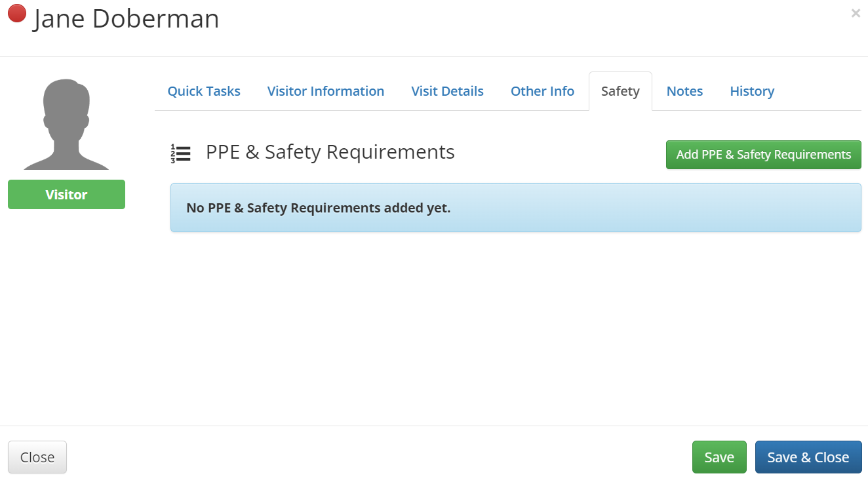Click empty panel space below the info banner
868x480 pixels.
(x=515, y=328)
